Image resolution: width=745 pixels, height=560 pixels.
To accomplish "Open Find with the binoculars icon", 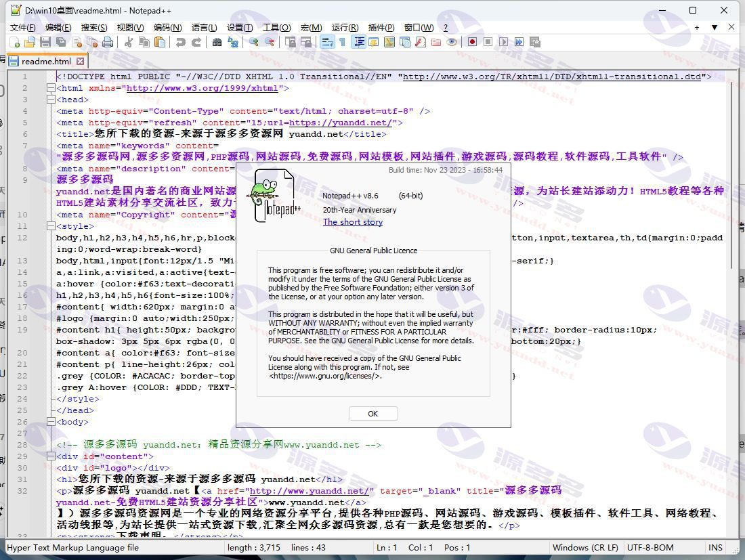I will coord(217,42).
